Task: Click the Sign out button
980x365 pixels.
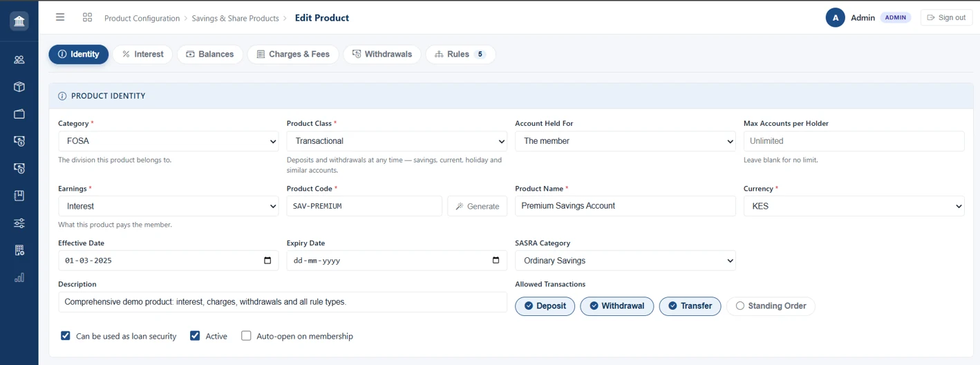Action: click(x=946, y=17)
